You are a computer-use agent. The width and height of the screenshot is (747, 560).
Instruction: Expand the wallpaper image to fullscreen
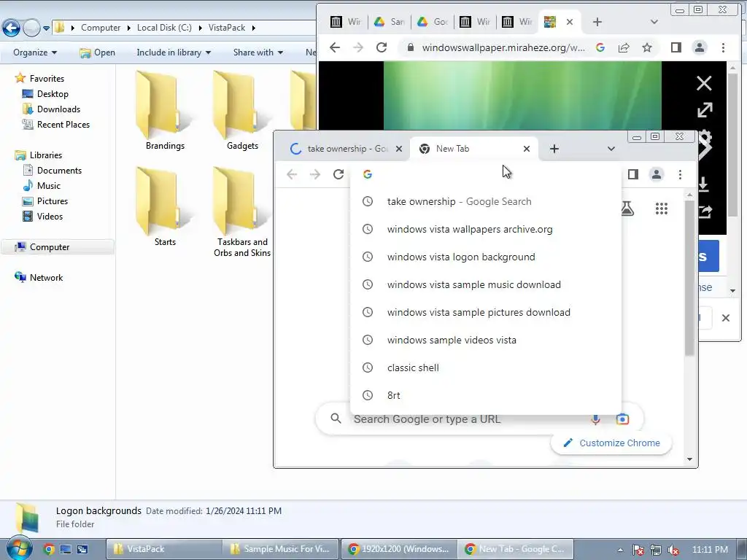tap(705, 110)
